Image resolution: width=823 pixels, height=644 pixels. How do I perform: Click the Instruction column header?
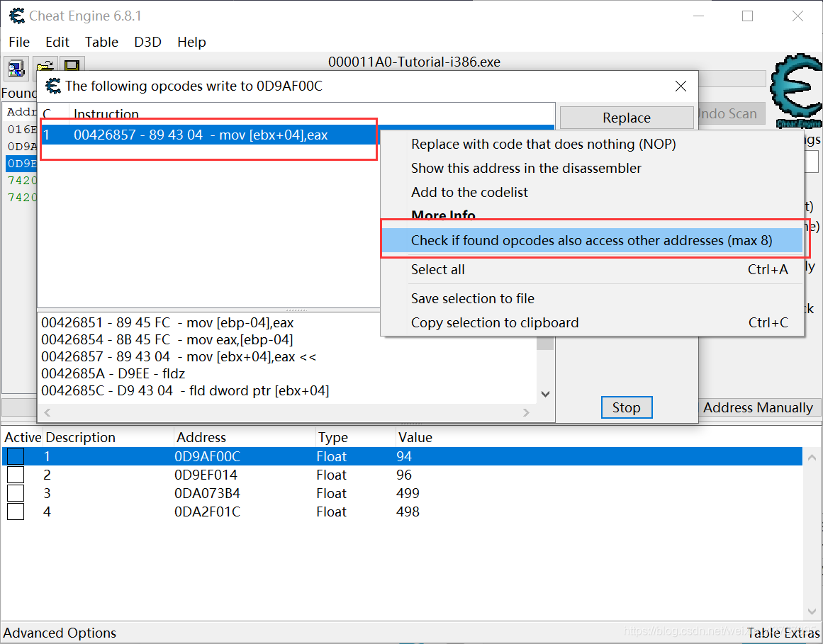(106, 114)
